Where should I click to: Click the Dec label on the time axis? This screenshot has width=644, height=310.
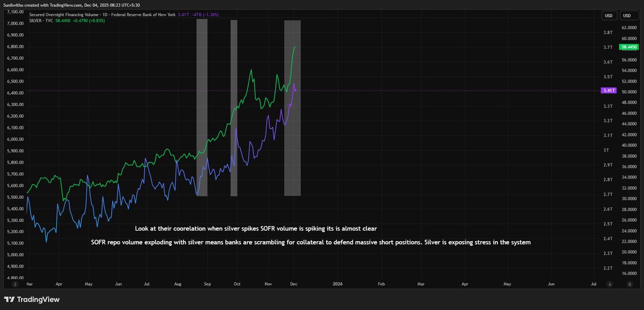point(294,284)
